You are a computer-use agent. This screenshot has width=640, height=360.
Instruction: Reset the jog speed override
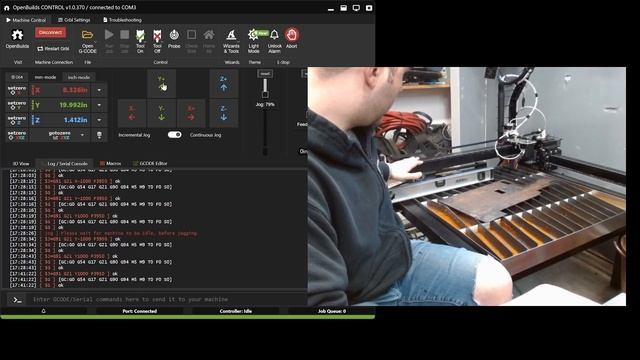click(265, 73)
